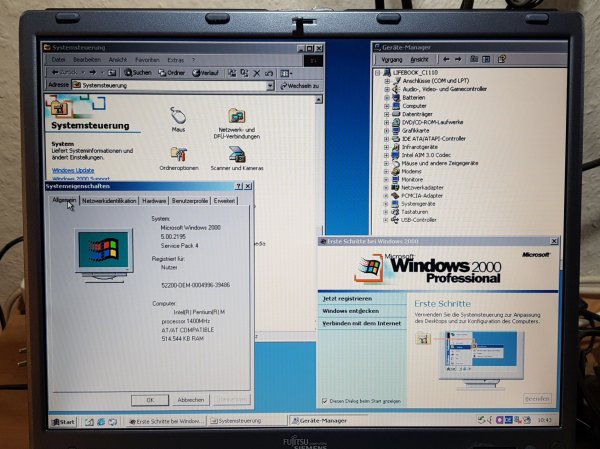This screenshot has height=449, width=600.
Task: Click the forward arrow in Geräte-Manager toolbar
Action: (x=458, y=59)
